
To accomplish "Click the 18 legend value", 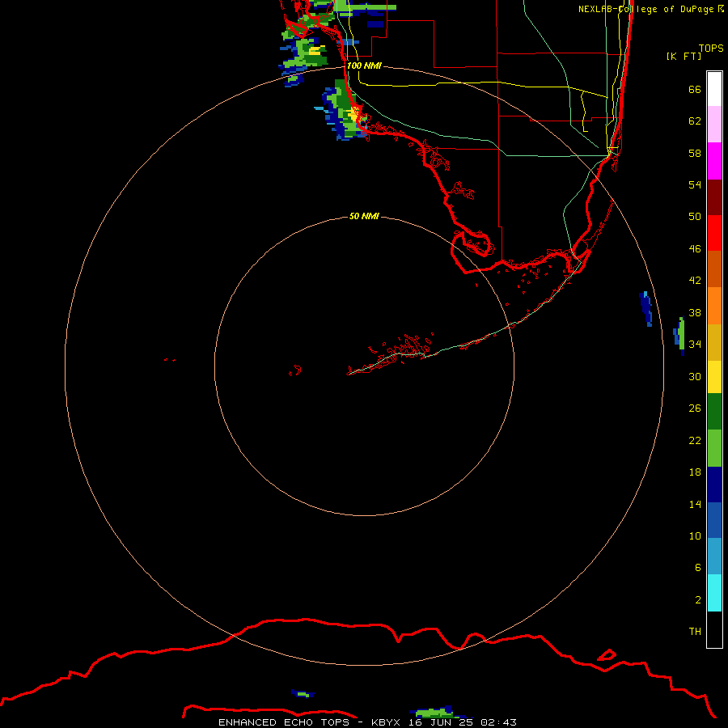I will (695, 472).
